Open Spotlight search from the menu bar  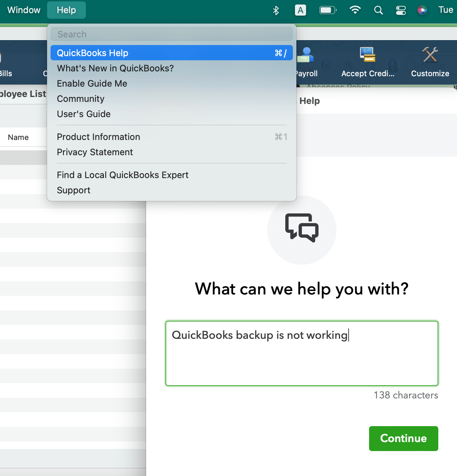378,10
